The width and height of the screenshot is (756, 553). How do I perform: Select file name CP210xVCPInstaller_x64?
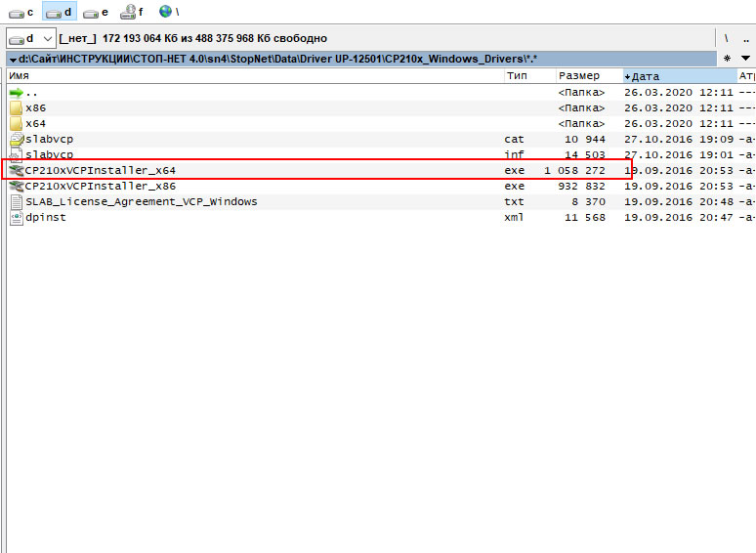(x=101, y=171)
